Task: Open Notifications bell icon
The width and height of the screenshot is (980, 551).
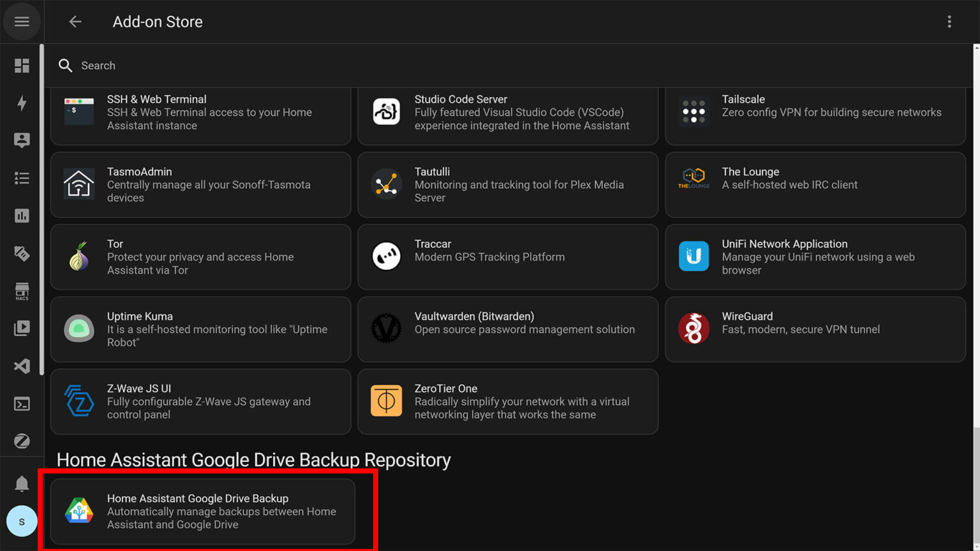Action: [22, 483]
